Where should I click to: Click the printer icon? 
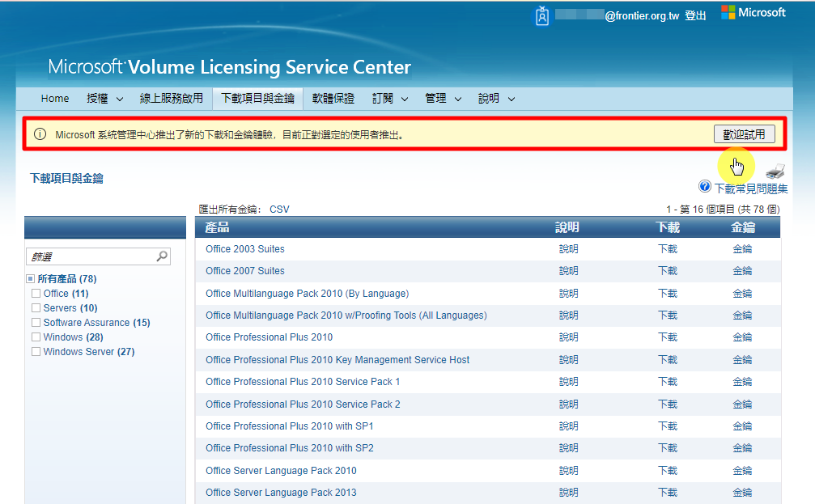(775, 171)
